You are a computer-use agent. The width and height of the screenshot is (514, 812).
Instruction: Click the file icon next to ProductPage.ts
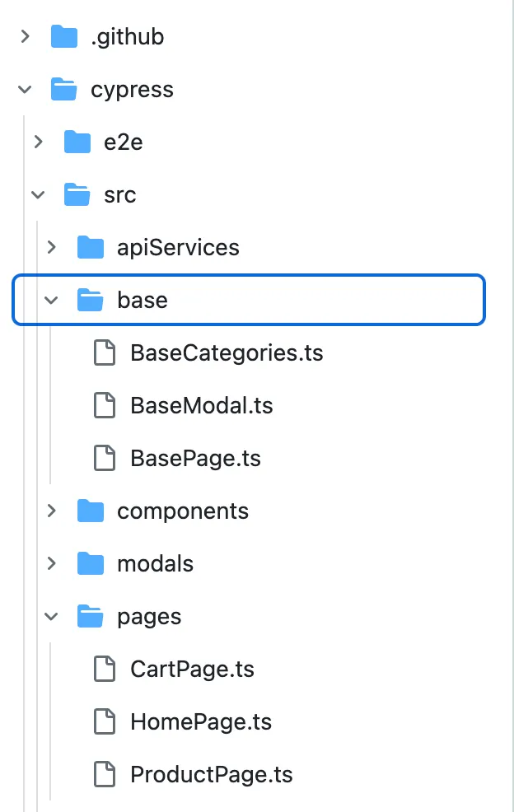pos(104,775)
